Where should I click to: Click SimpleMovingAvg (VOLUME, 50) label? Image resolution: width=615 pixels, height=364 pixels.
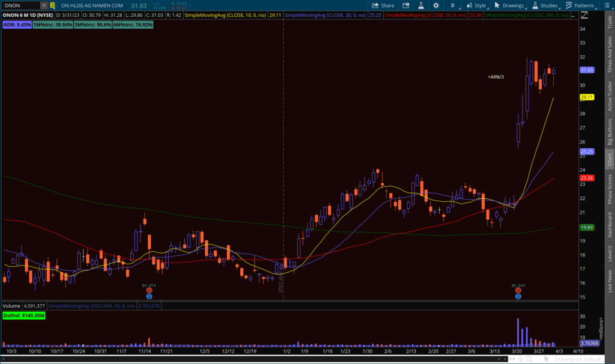pyautogui.click(x=91, y=306)
